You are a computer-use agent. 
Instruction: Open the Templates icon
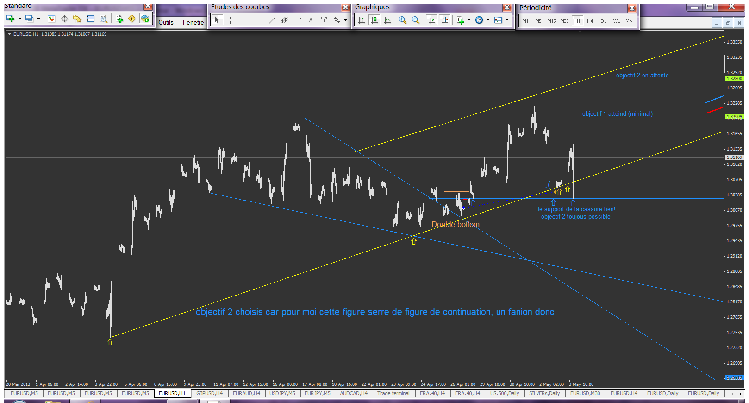click(498, 20)
